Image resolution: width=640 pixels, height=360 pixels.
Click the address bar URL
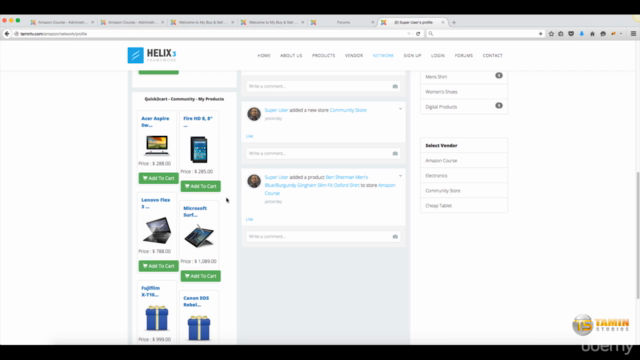(53, 34)
